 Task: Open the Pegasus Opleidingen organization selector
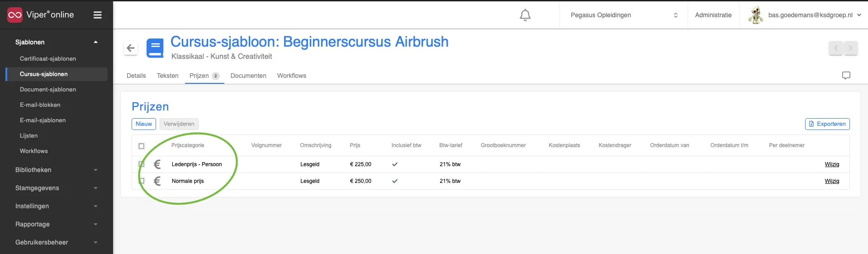[624, 15]
